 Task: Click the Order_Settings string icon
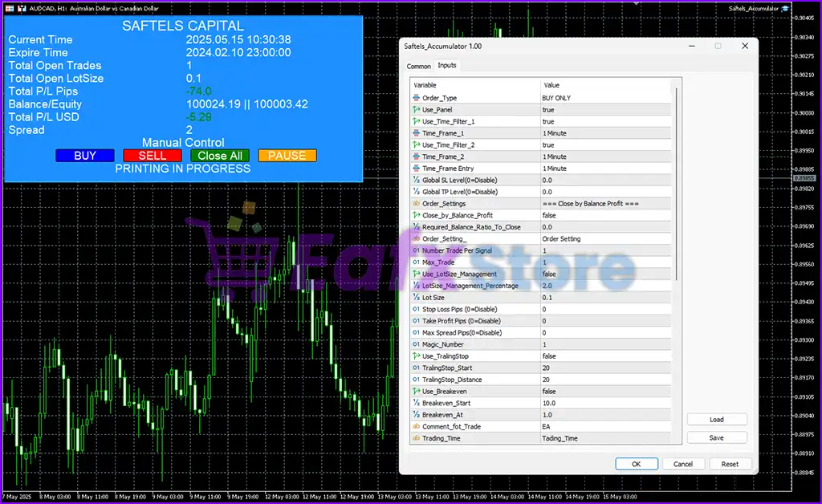click(417, 203)
